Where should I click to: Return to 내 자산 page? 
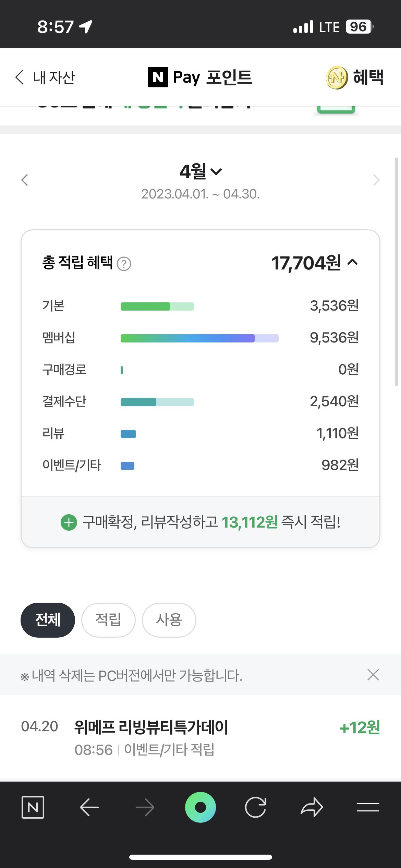click(45, 77)
